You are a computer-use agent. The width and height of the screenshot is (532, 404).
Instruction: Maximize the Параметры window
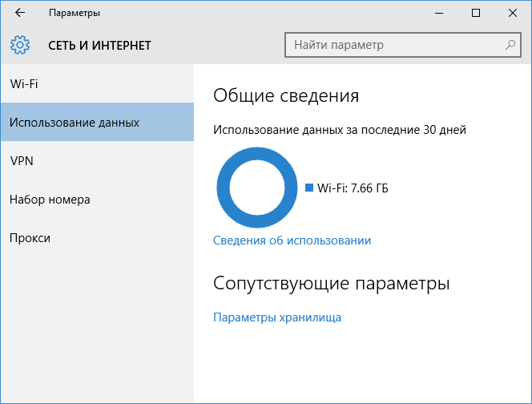pyautogui.click(x=476, y=13)
